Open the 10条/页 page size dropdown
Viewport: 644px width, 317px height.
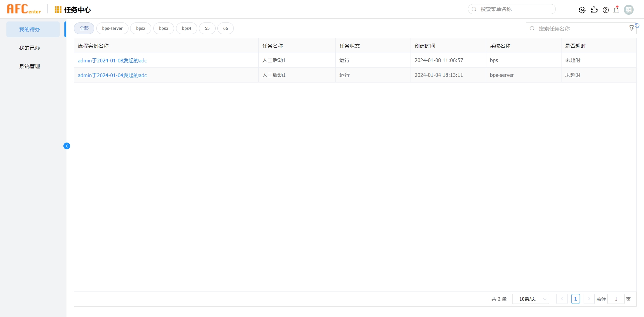click(x=530, y=299)
